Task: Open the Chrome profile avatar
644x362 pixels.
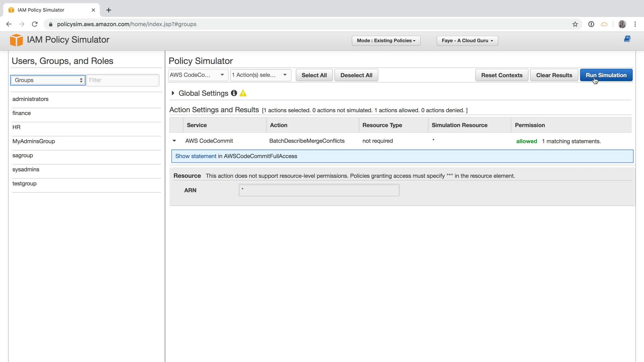Action: 622,24
